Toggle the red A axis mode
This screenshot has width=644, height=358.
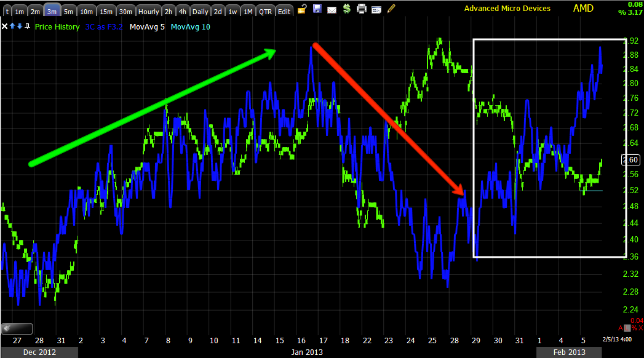621,328
